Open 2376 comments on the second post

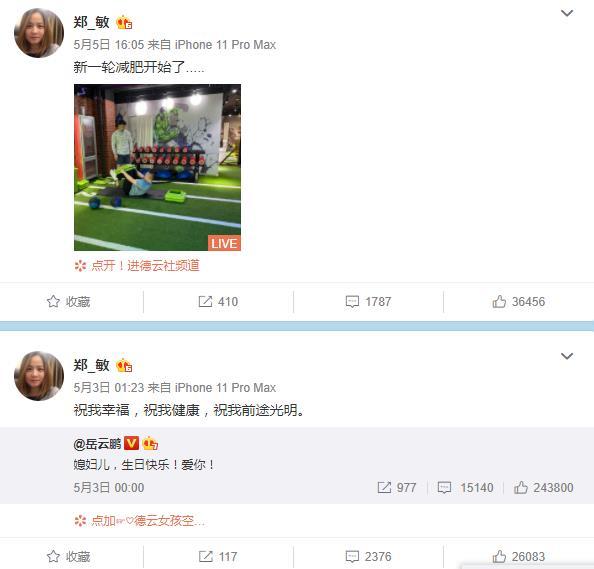point(368,556)
